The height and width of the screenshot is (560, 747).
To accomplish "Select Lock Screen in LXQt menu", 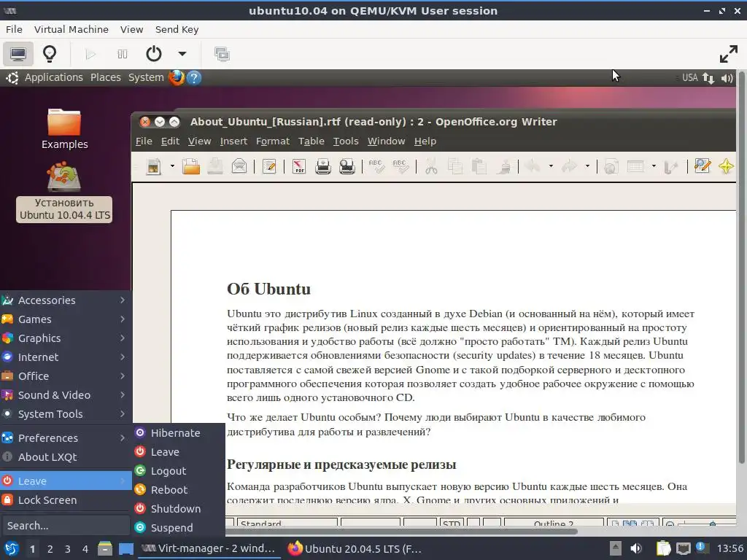I will tap(65, 500).
